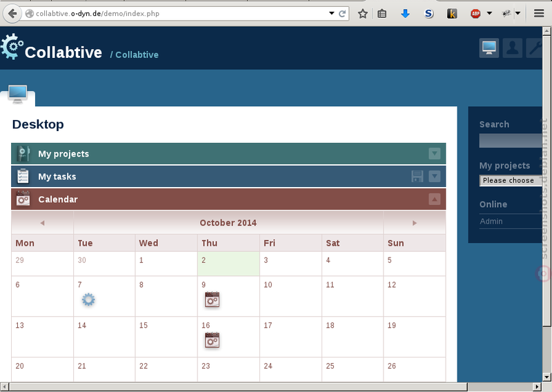Click the Admin online user link
The image size is (552, 392).
[491, 222]
